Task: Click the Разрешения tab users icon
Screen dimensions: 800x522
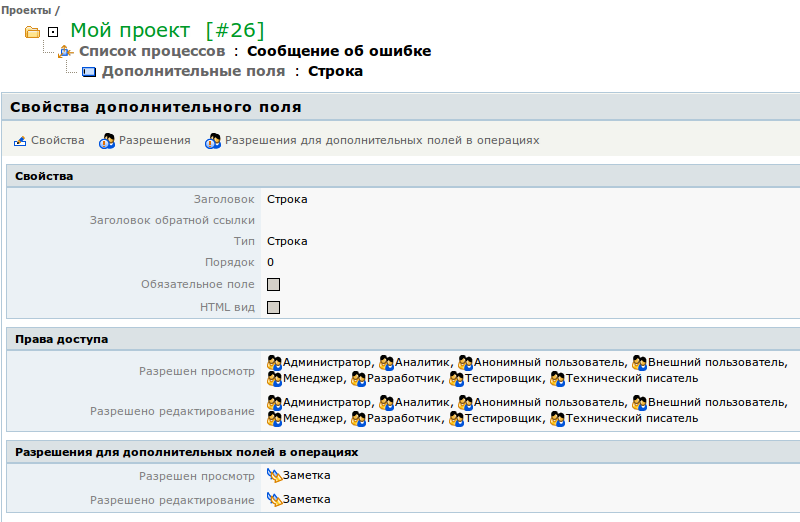Action: 107,141
